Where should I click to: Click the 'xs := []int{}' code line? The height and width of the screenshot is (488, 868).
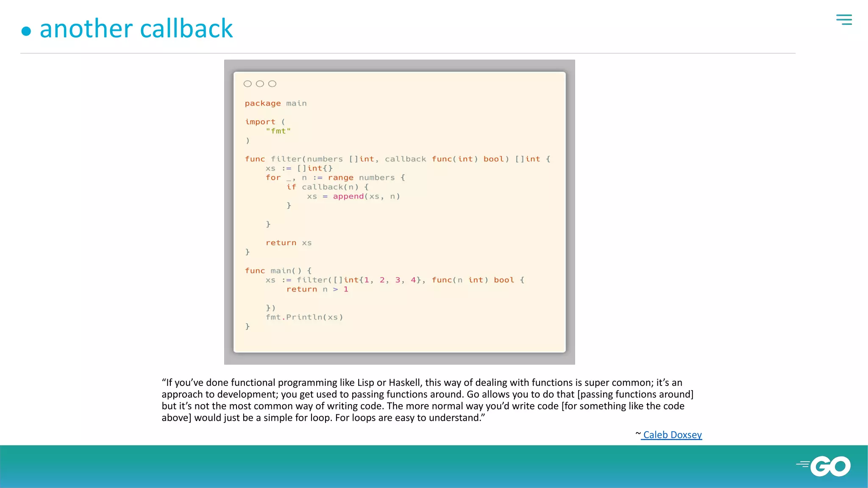coord(299,169)
